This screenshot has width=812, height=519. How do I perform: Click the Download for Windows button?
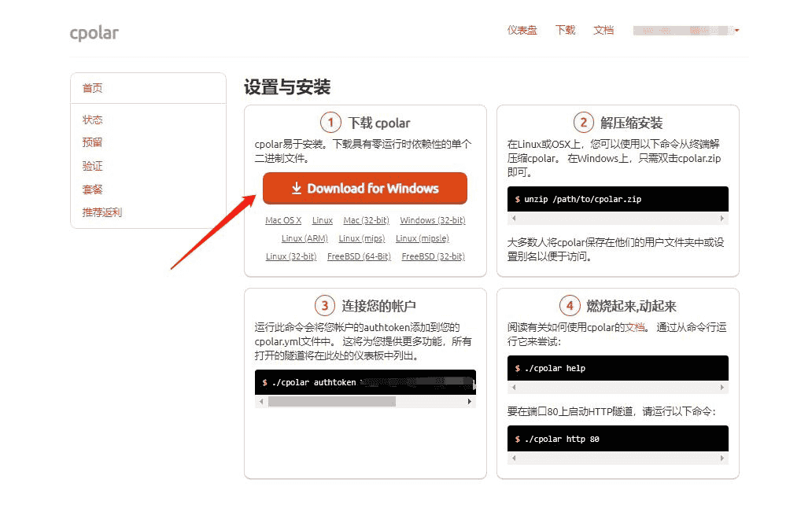coord(364,188)
